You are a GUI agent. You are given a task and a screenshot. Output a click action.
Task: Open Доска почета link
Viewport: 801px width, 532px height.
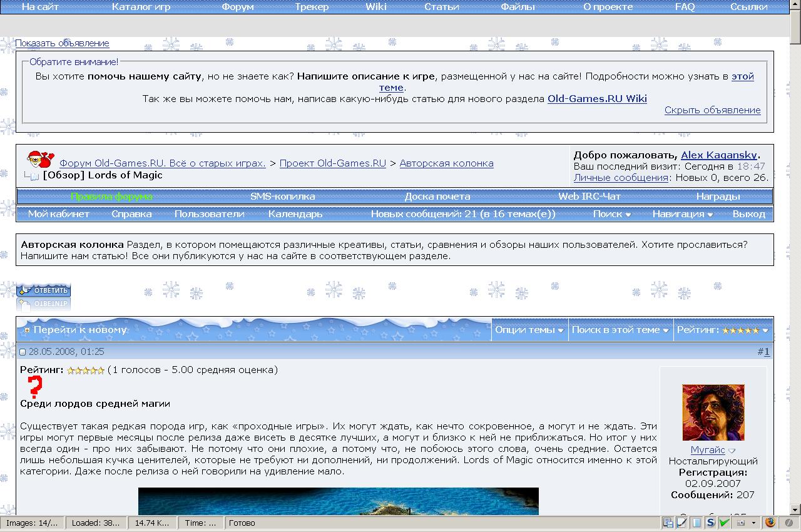(x=437, y=197)
